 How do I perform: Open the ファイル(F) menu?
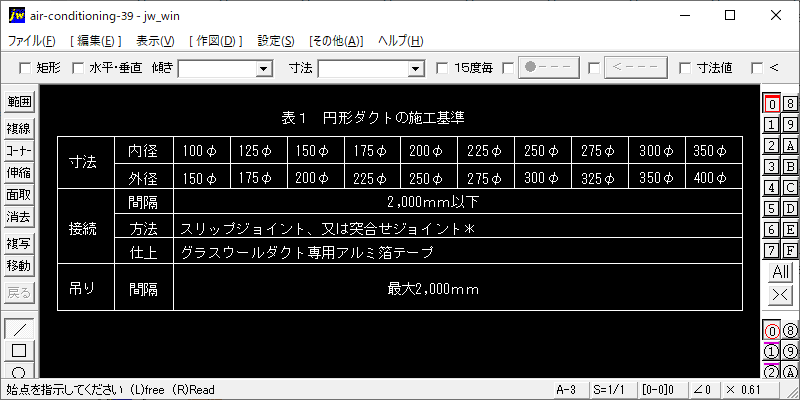[x=32, y=41]
